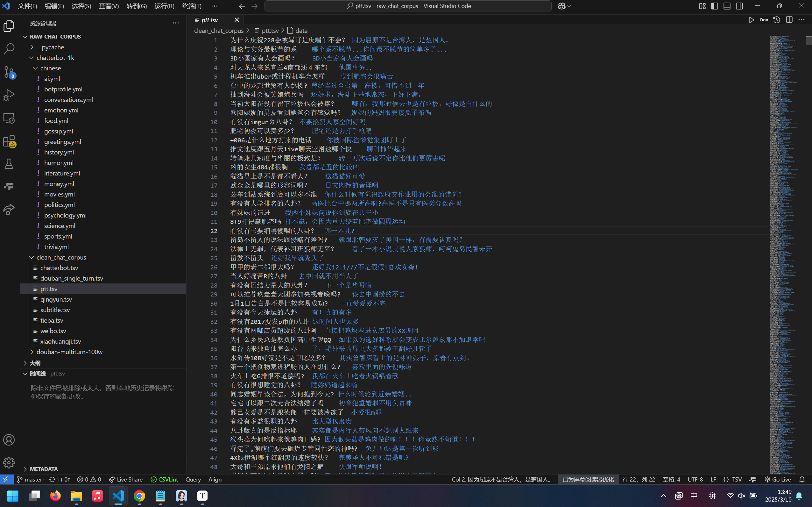Open File Explorer from the taskbar

(76, 496)
